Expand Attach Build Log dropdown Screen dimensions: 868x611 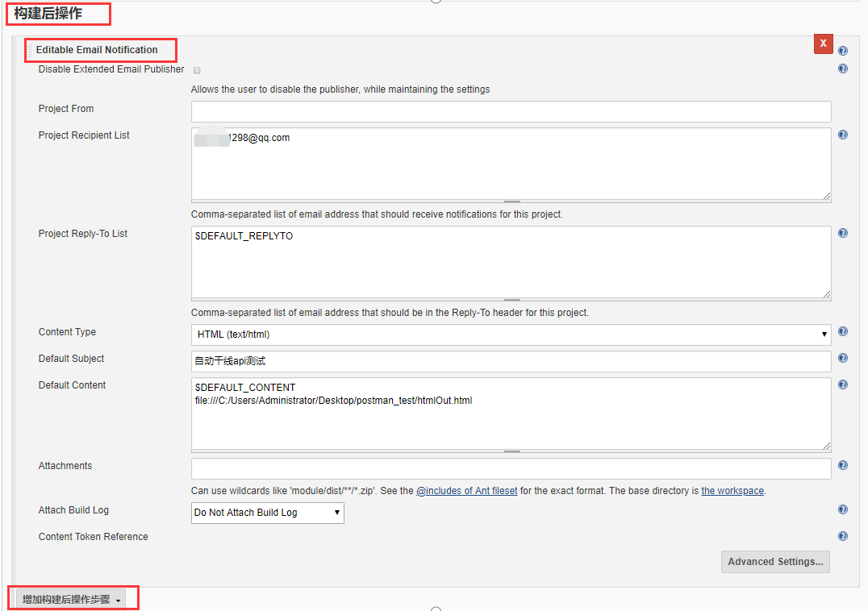click(267, 513)
